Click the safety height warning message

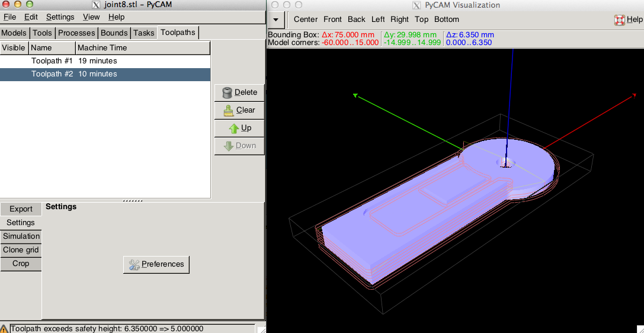click(107, 329)
